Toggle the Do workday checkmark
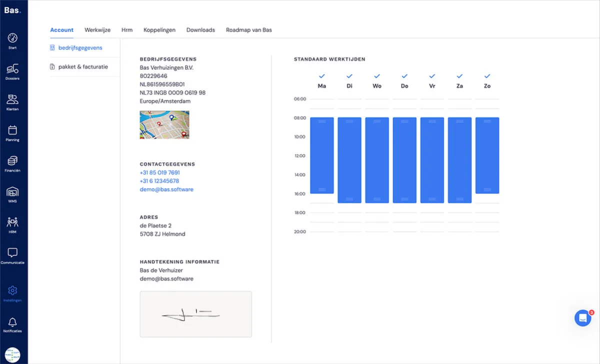The height and width of the screenshot is (364, 600). point(404,76)
